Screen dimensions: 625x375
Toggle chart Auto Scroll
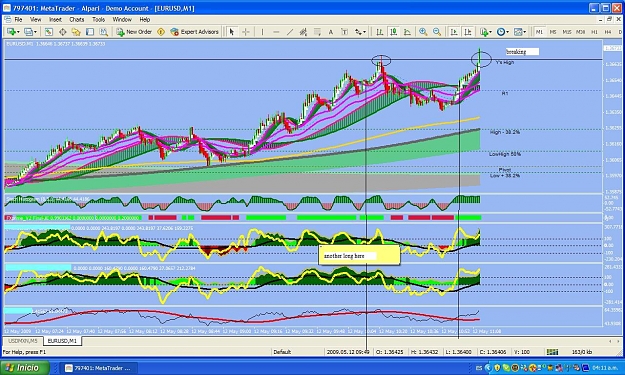[x=454, y=32]
